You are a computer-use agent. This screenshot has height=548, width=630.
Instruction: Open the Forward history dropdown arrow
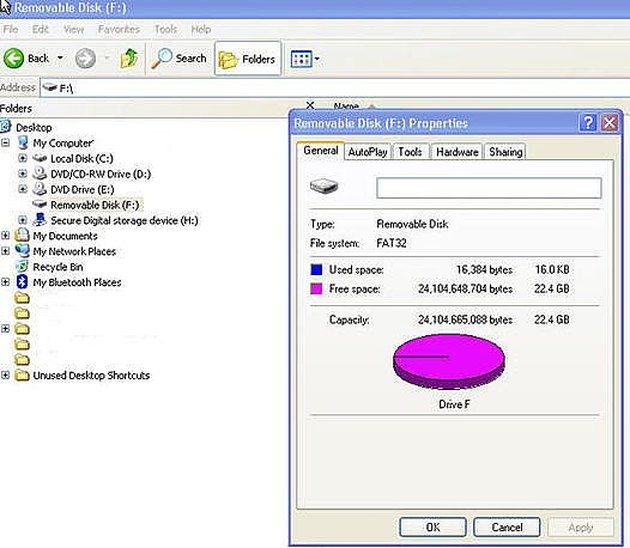tap(107, 58)
